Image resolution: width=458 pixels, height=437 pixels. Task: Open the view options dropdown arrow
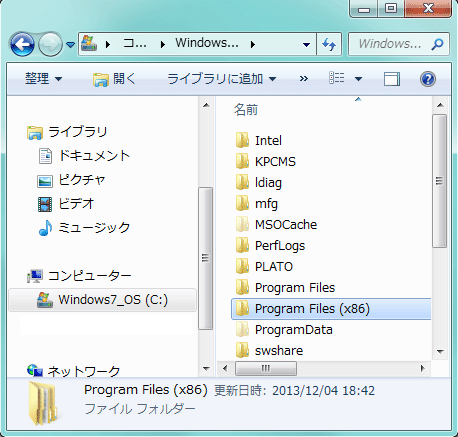(358, 79)
